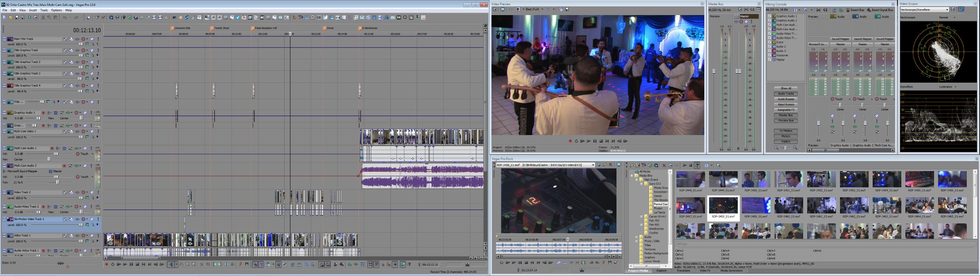The height and width of the screenshot is (276, 980).
Task: Toggle Score channel checkbox in Mixing Console
Action: (769, 42)
